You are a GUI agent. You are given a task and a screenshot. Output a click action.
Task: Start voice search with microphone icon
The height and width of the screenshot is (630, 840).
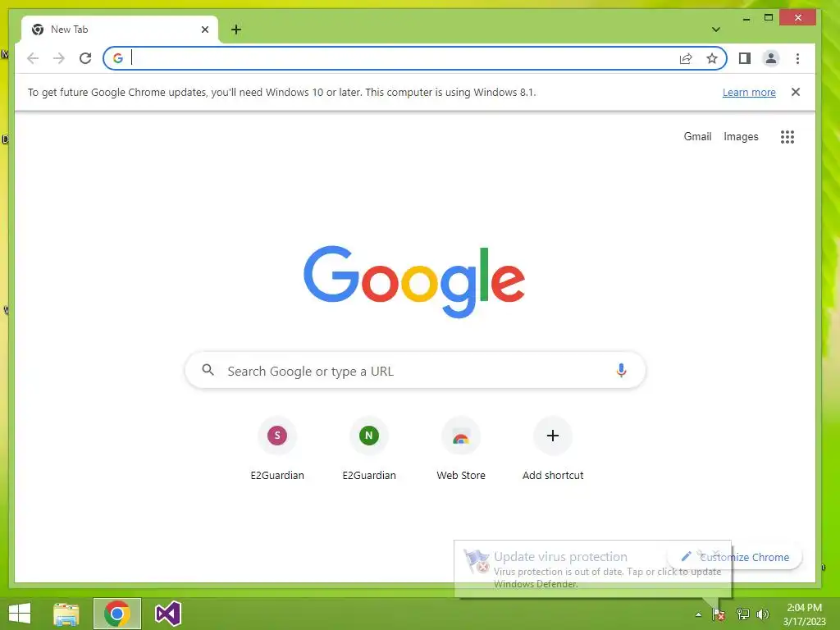621,370
